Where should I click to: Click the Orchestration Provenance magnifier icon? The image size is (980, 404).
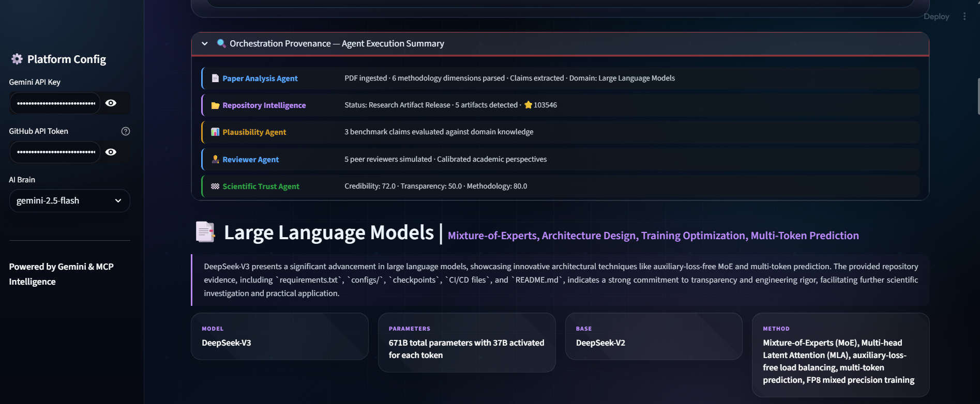tap(221, 43)
